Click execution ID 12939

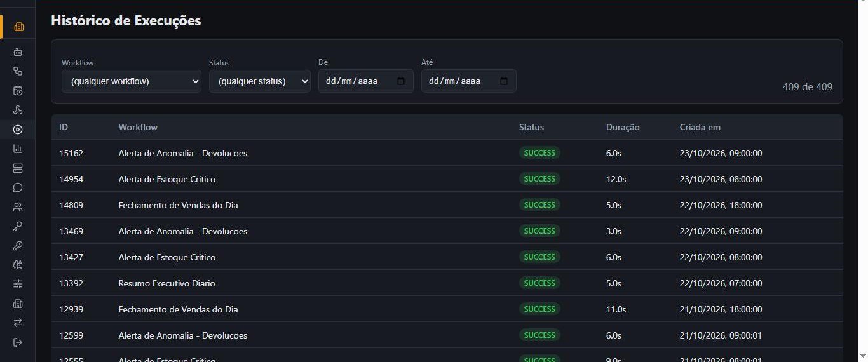(x=71, y=309)
